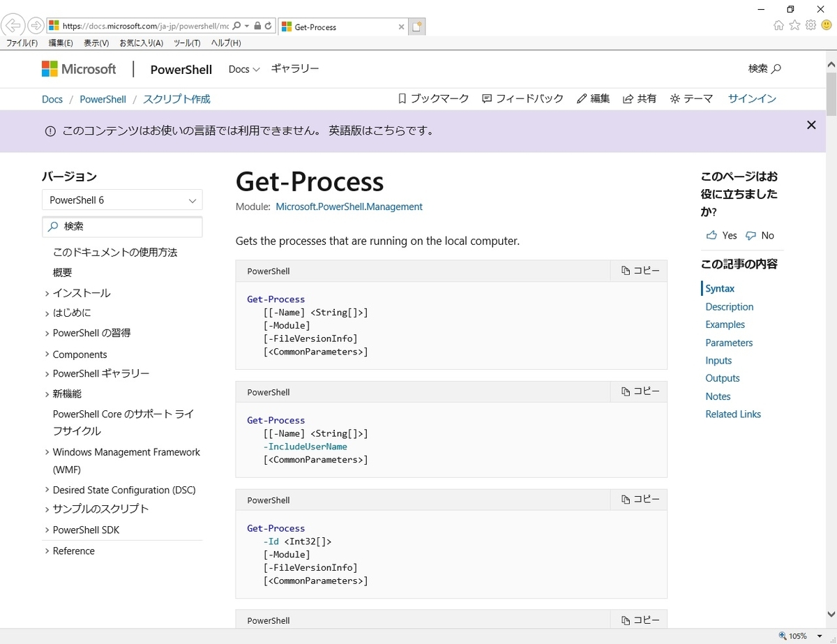Open the Docs dropdown menu
837x644 pixels.
[244, 69]
